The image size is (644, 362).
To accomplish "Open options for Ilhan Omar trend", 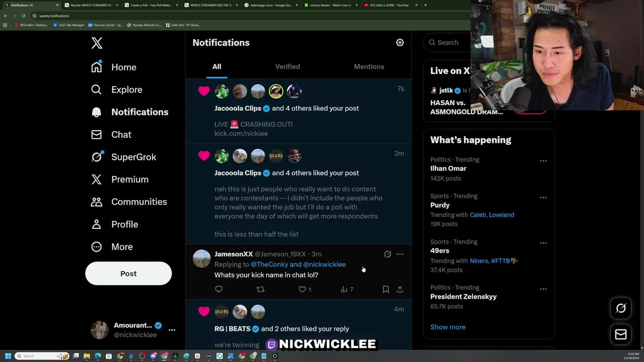I will point(543,161).
